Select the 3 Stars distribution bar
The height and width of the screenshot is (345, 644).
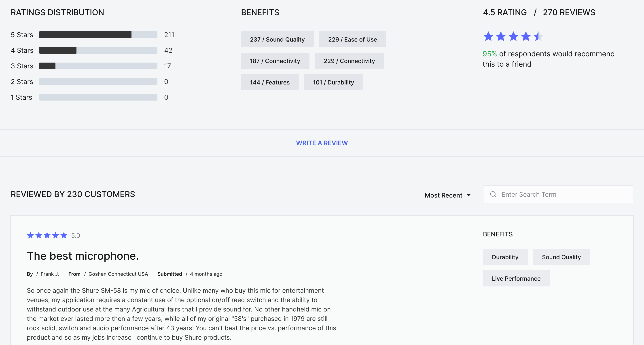pyautogui.click(x=98, y=66)
